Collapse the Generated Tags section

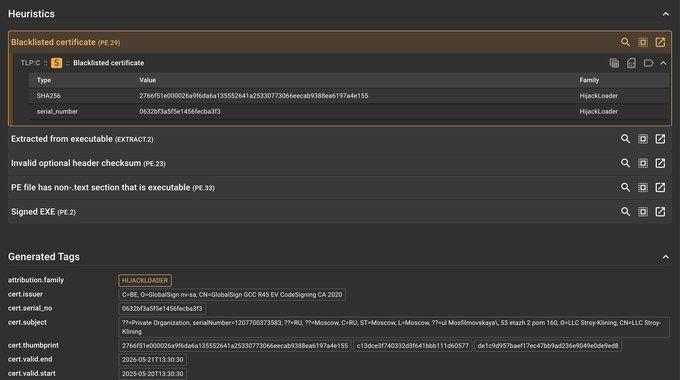click(666, 257)
